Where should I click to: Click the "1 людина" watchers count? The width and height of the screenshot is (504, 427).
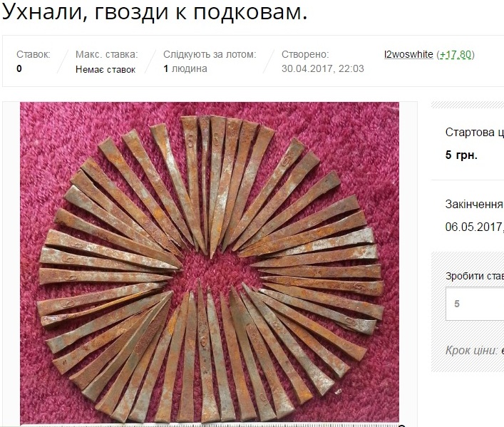click(x=185, y=69)
